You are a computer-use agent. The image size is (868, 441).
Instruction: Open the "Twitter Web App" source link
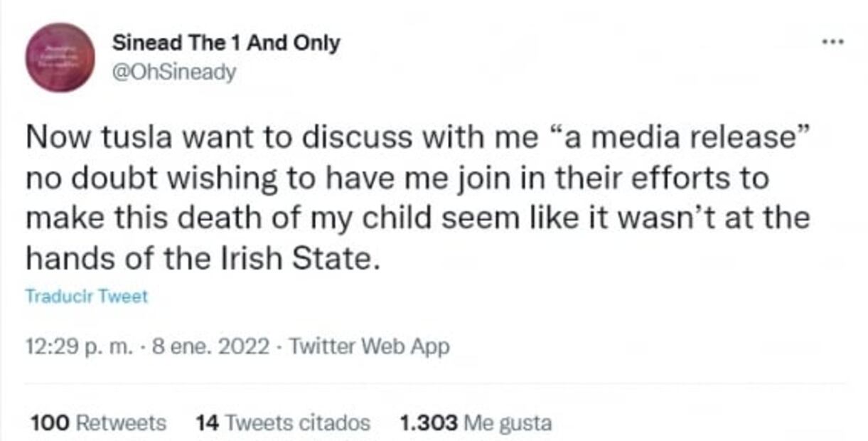[x=370, y=347]
